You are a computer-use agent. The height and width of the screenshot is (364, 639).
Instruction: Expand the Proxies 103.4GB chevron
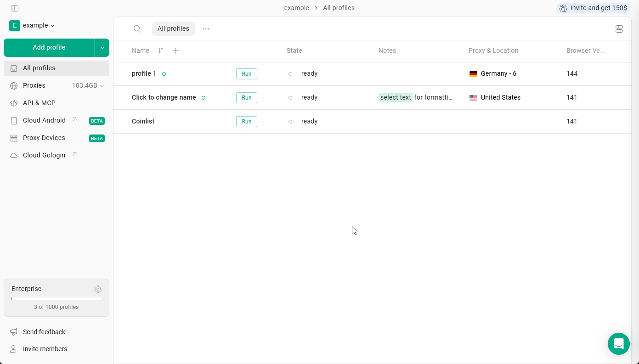pos(102,85)
